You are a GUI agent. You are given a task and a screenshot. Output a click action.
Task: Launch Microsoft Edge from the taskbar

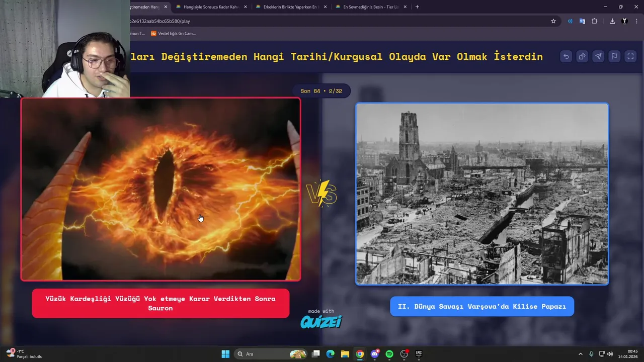[330, 354]
